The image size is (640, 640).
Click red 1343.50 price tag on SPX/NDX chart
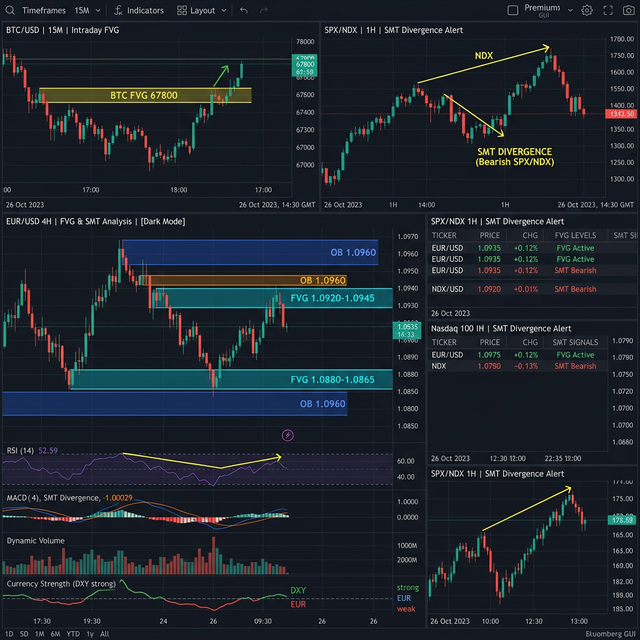(x=621, y=113)
